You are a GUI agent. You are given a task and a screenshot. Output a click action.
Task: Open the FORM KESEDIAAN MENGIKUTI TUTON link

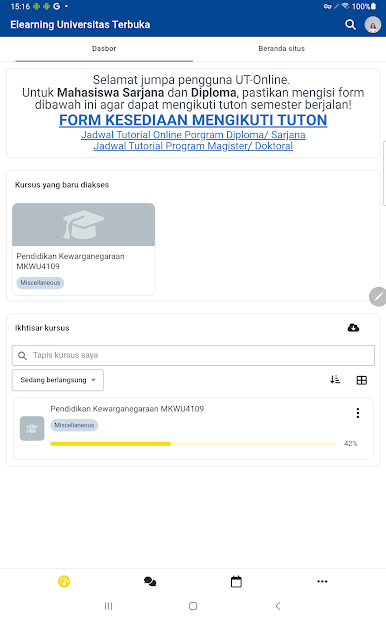point(193,120)
